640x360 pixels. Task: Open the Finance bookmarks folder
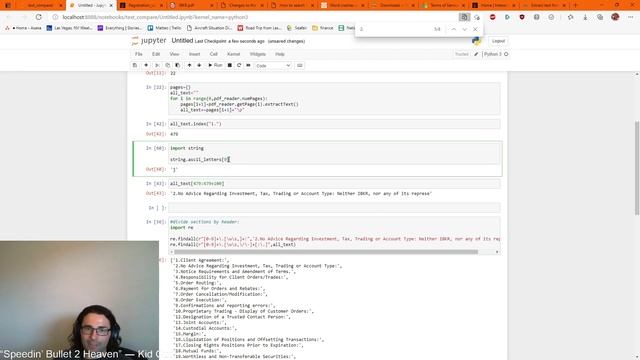(x=323, y=28)
